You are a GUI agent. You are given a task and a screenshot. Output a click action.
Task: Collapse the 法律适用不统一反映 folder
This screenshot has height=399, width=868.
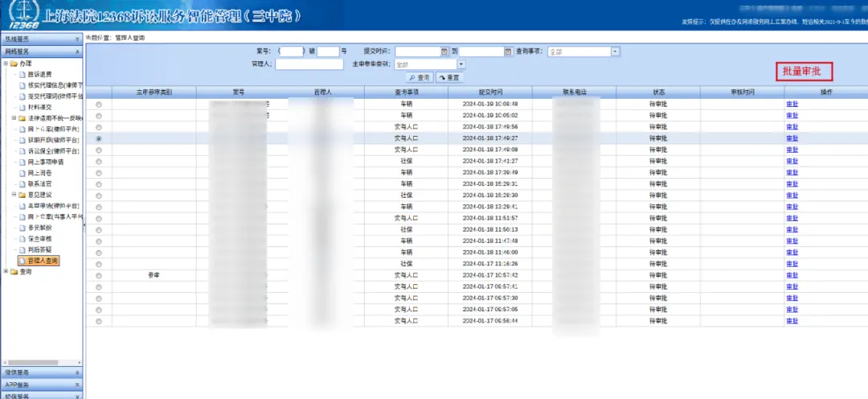point(14,118)
